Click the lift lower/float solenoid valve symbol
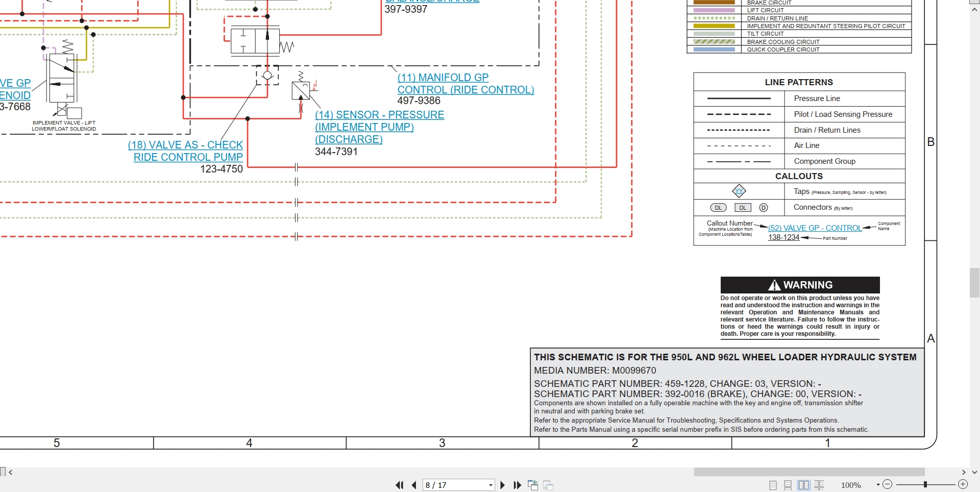980x492 pixels. click(62, 79)
